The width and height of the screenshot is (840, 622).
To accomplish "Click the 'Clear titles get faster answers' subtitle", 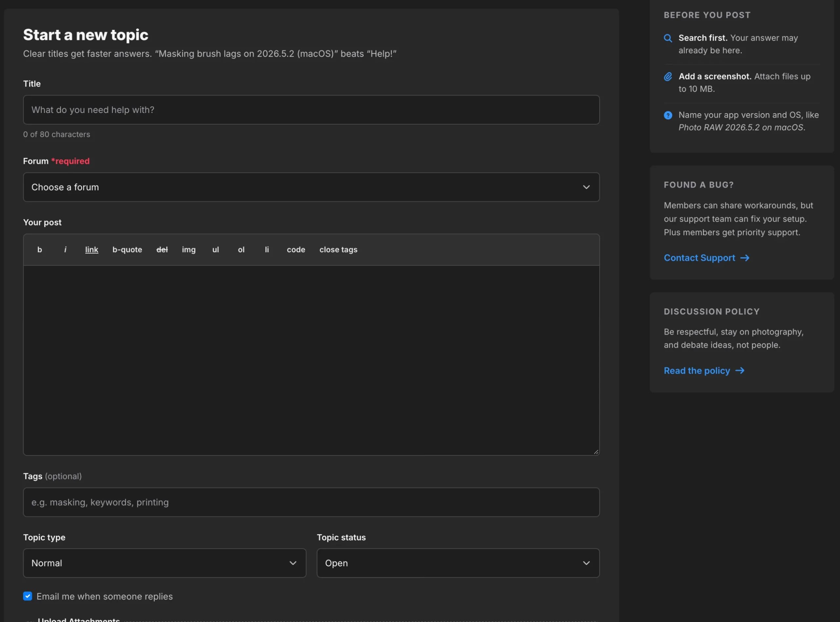I will coord(210,54).
